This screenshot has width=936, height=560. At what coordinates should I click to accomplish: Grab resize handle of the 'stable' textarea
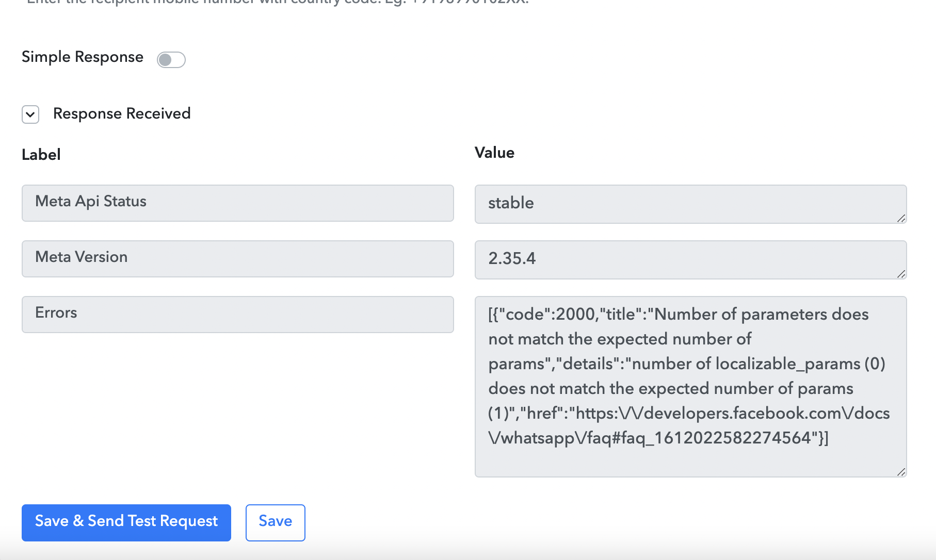pyautogui.click(x=901, y=219)
